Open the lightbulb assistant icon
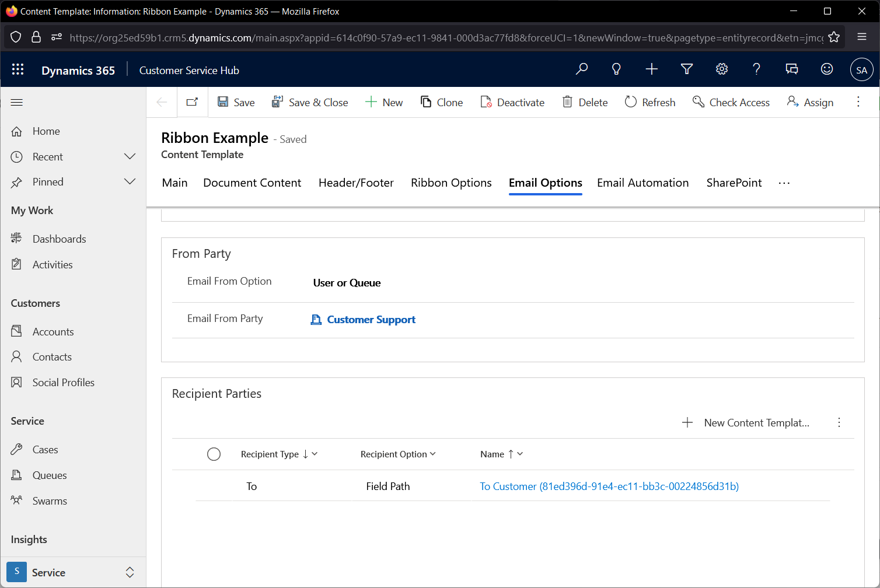The image size is (880, 588). coord(616,69)
